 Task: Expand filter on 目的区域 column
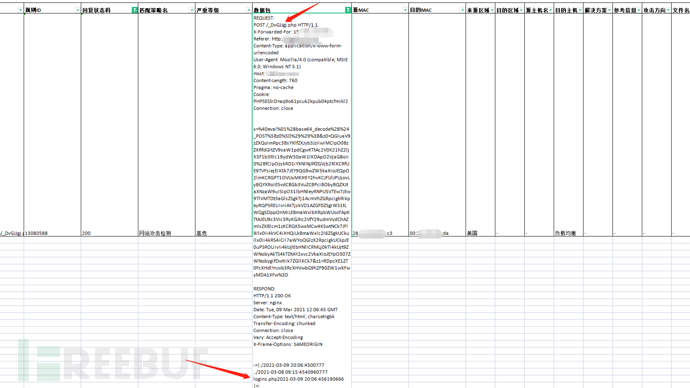click(x=521, y=10)
